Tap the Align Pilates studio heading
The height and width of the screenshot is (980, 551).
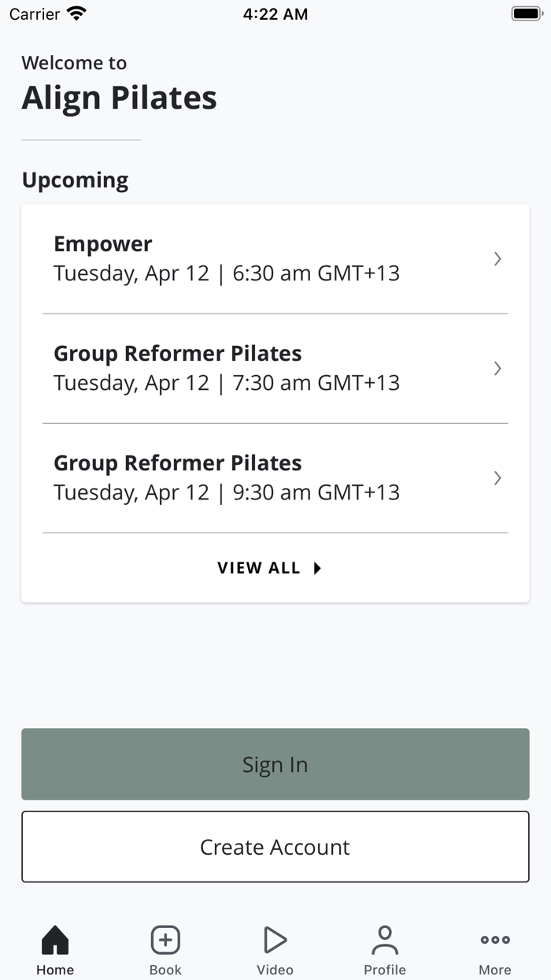[119, 96]
